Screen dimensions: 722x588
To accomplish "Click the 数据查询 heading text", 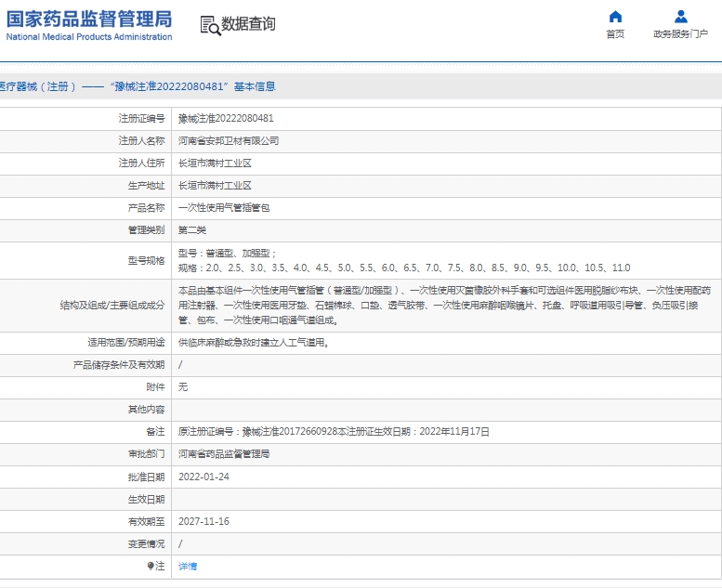I will tap(248, 24).
